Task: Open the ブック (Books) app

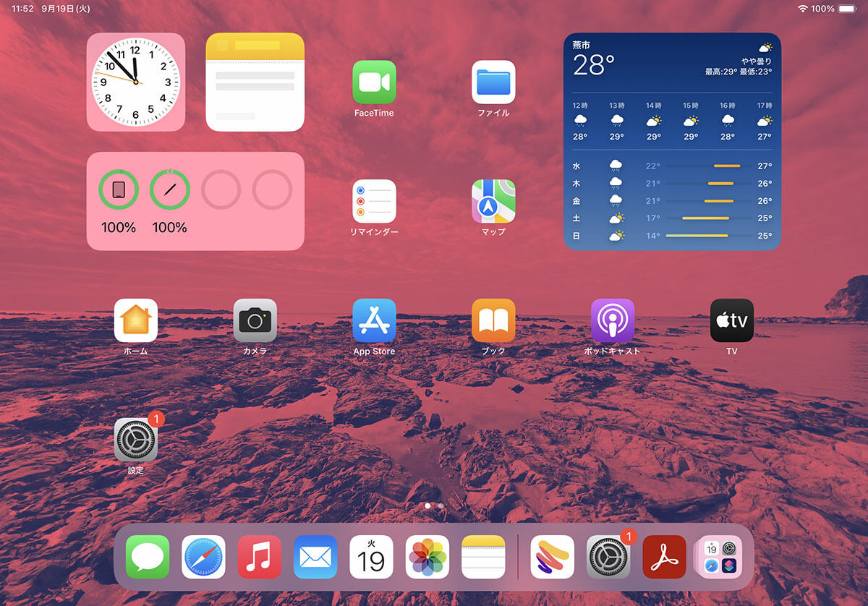Action: coord(493,320)
